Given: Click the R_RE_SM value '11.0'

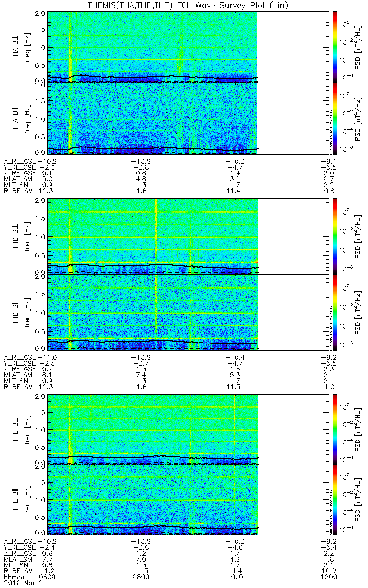Looking at the screenshot, I should (x=328, y=387).
